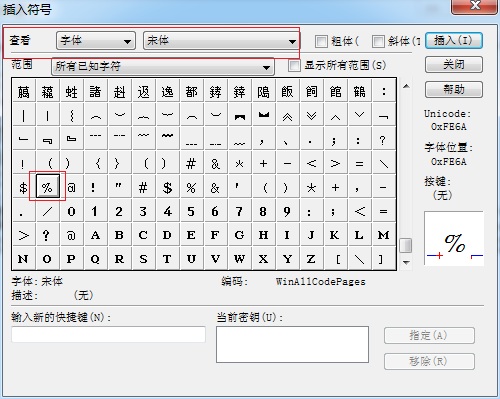Pick the 都 character in the top row

coord(191,91)
